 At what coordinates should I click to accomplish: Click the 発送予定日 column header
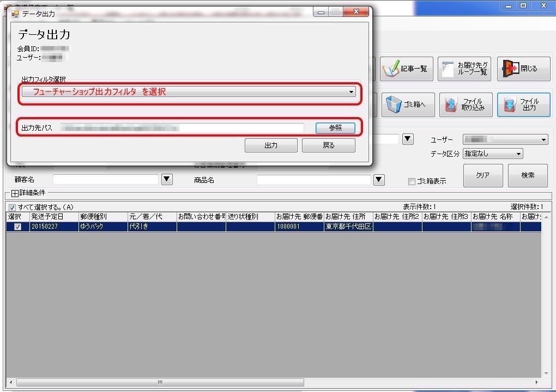(54, 217)
